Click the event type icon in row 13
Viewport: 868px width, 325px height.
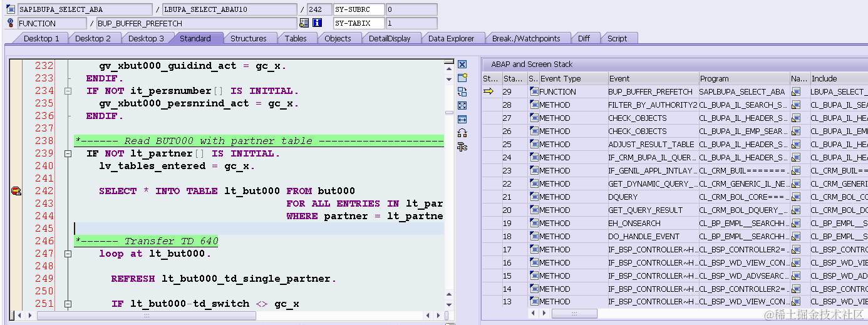(534, 301)
